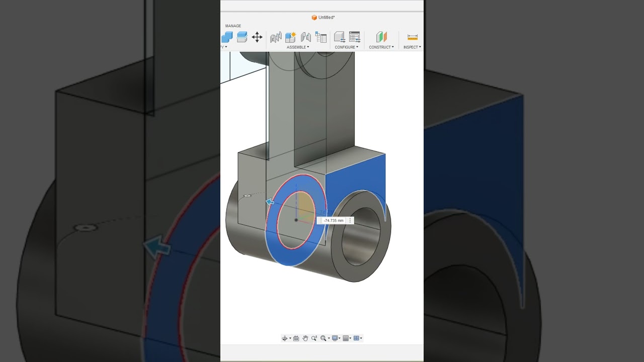Viewport: 644px width, 362px height.
Task: Open the CONFIGURE dropdown menu
Action: (347, 47)
